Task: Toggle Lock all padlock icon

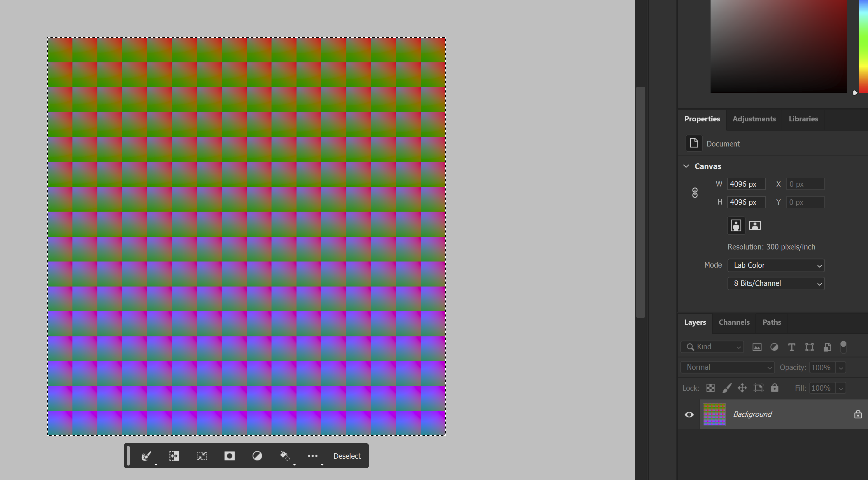Action: click(x=774, y=388)
